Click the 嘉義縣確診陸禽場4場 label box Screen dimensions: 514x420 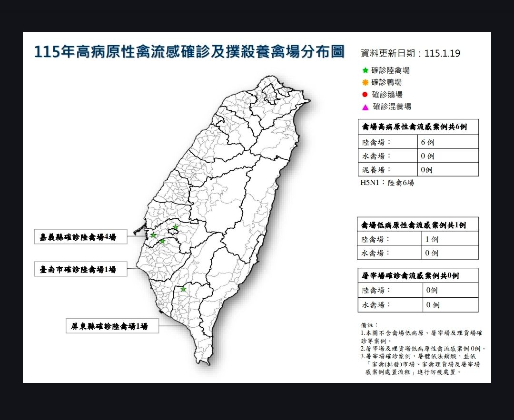81,237
